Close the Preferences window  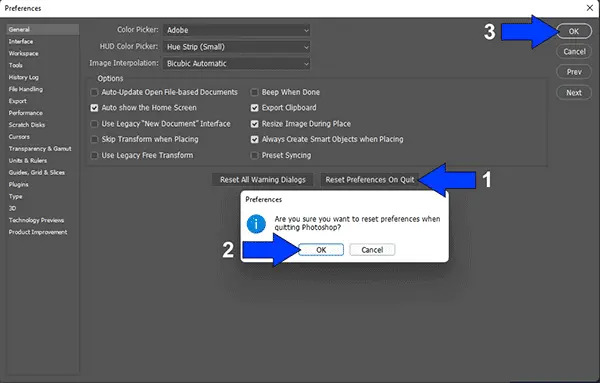pyautogui.click(x=590, y=8)
